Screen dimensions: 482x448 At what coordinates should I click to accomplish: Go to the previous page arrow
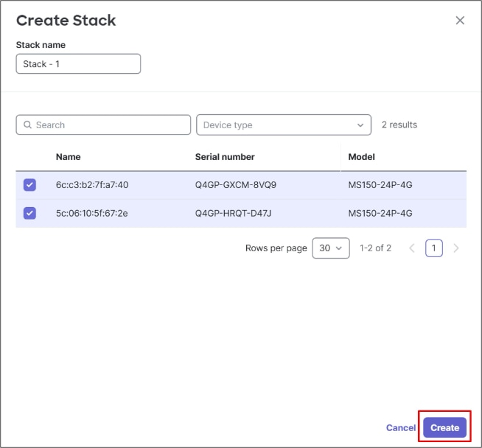coord(412,248)
